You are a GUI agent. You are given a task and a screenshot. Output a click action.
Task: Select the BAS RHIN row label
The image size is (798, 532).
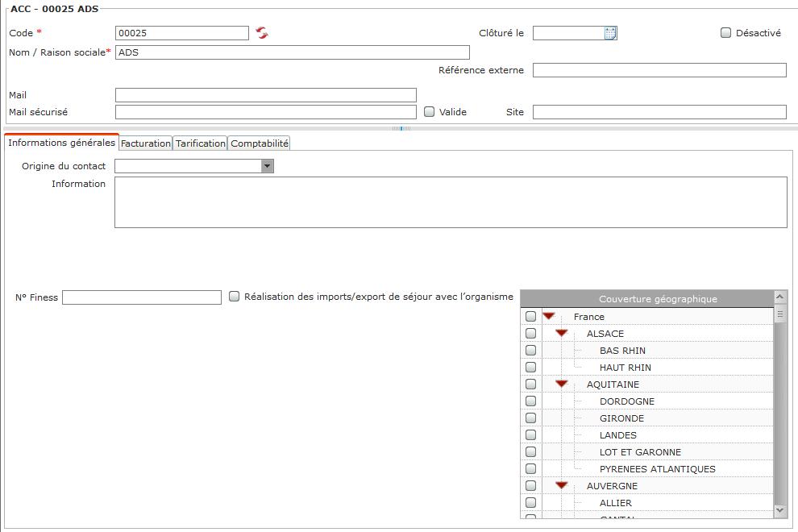tap(622, 351)
